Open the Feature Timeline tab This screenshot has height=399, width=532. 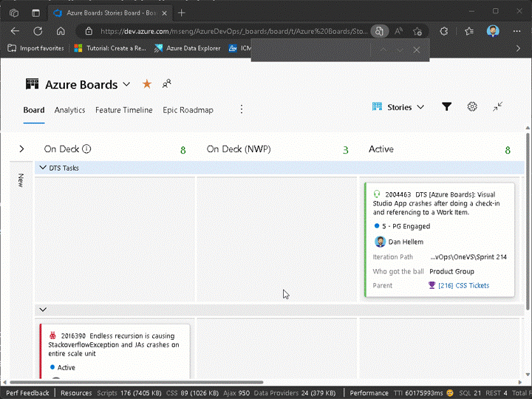(124, 110)
